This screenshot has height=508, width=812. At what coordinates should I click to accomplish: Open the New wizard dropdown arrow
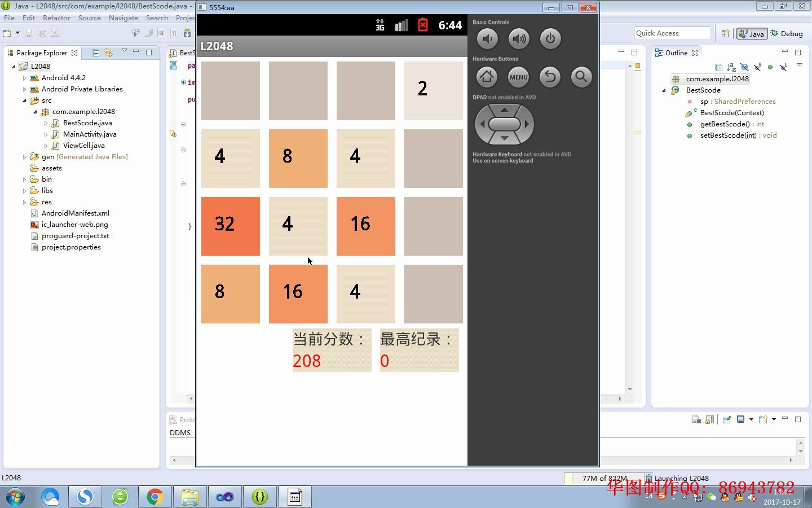[17, 33]
